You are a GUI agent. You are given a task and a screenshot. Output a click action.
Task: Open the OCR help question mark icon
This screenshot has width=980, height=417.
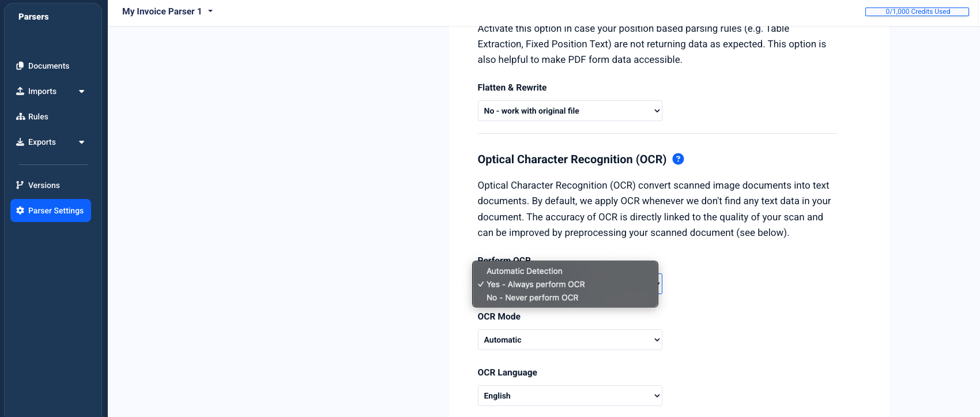[679, 159]
